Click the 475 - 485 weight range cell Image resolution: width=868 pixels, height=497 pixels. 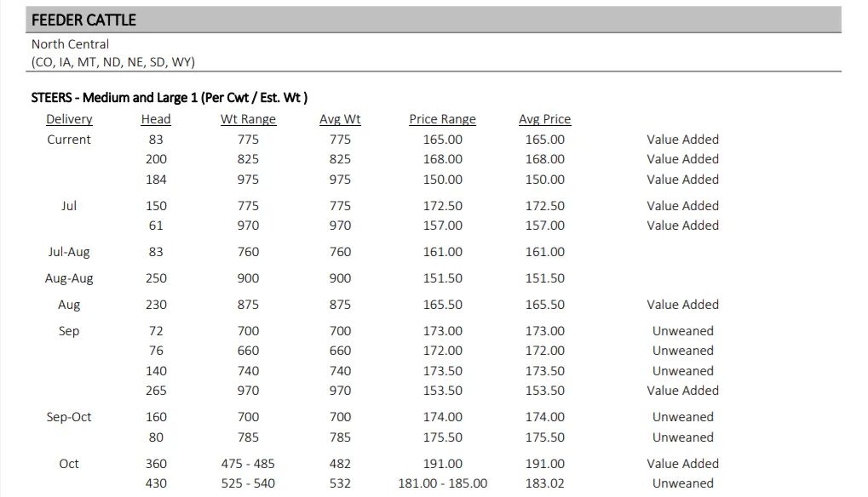(x=248, y=464)
